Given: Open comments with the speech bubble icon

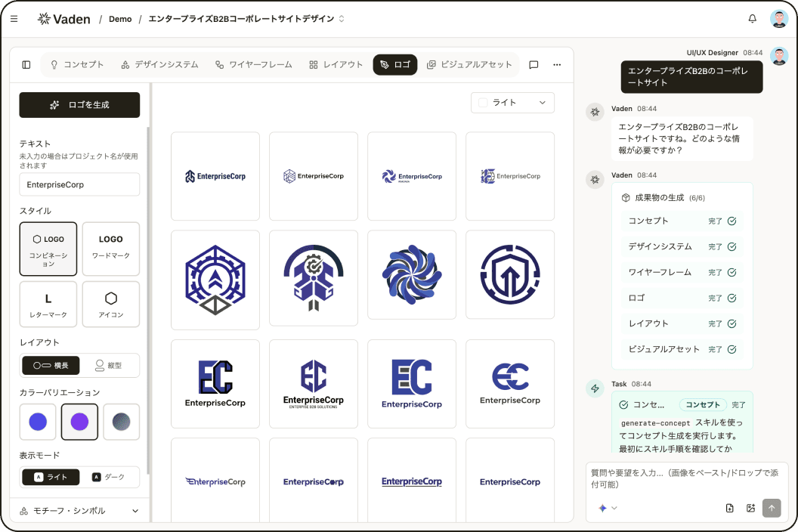Looking at the screenshot, I should tap(534, 65).
